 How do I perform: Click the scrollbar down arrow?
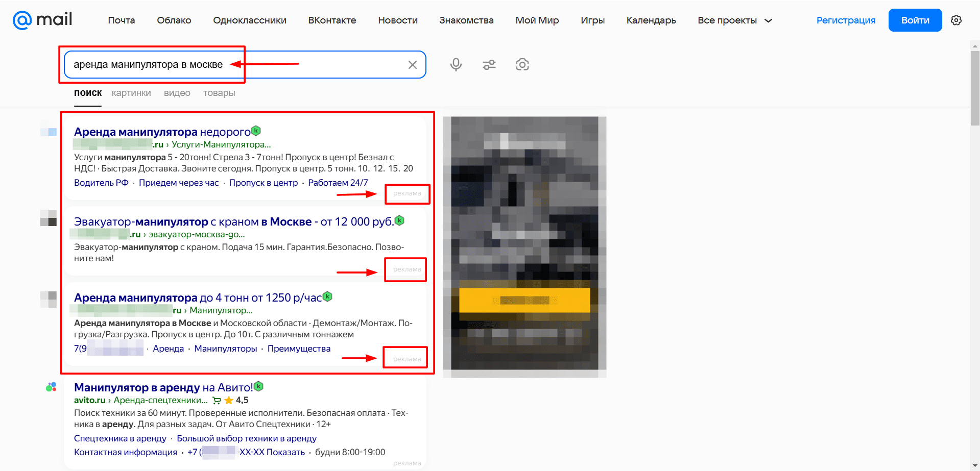point(975,466)
